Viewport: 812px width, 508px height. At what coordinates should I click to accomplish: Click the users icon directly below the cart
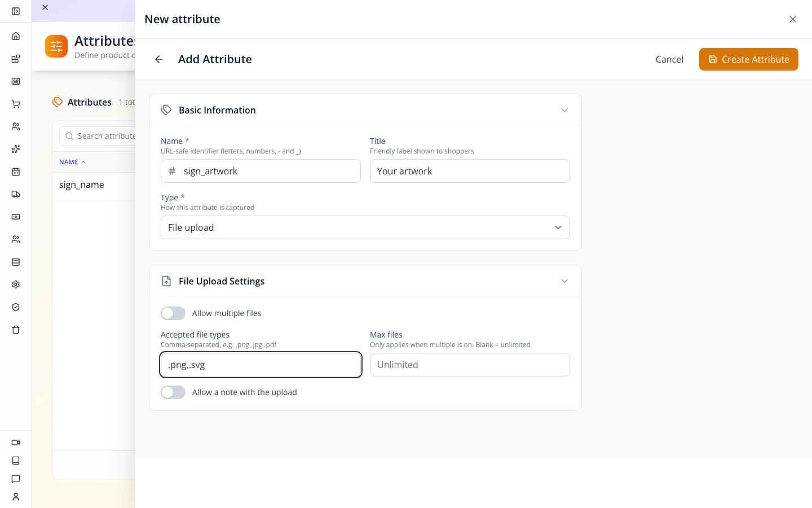(x=16, y=126)
